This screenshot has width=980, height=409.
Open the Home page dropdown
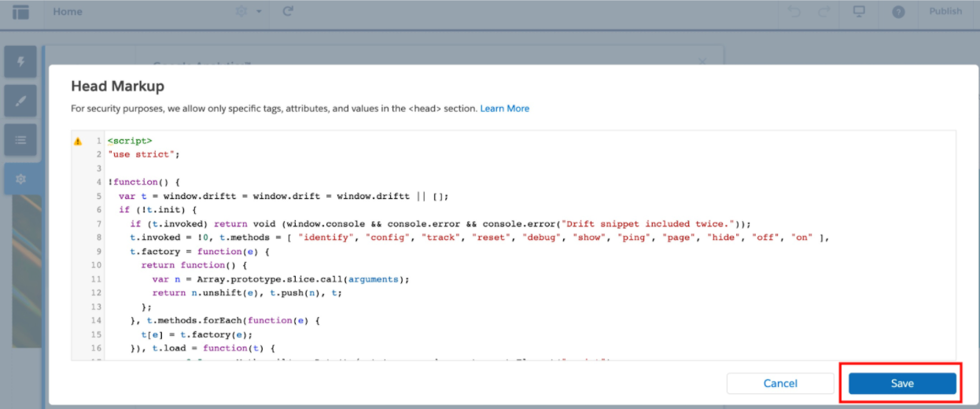click(x=68, y=12)
